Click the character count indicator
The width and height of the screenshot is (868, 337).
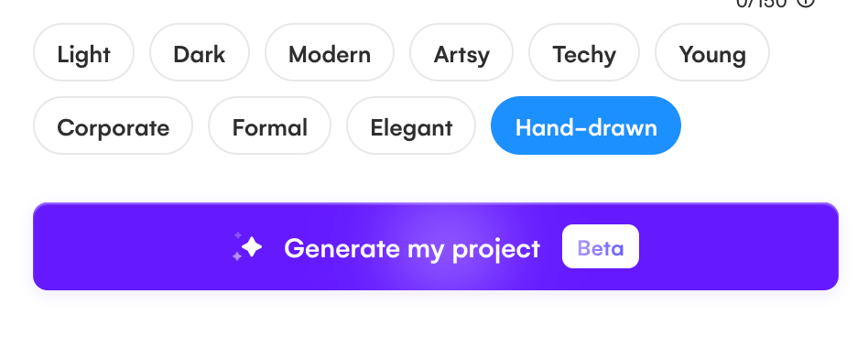(x=761, y=3)
